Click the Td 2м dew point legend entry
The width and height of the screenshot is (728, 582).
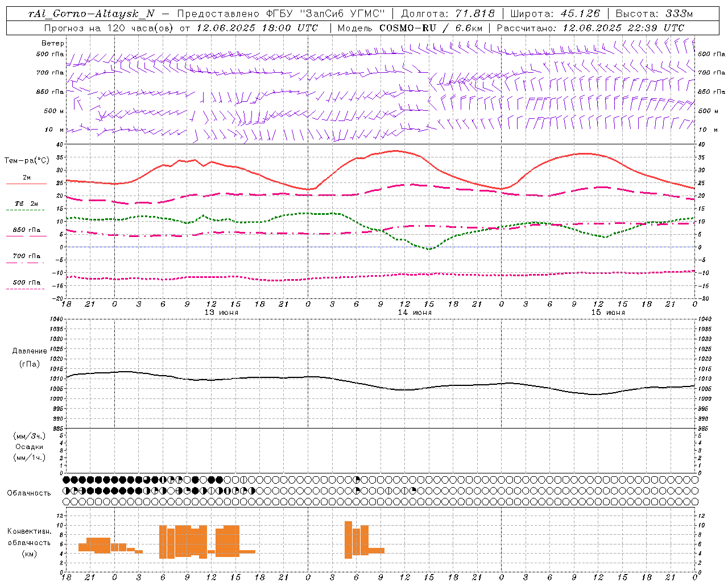point(27,203)
